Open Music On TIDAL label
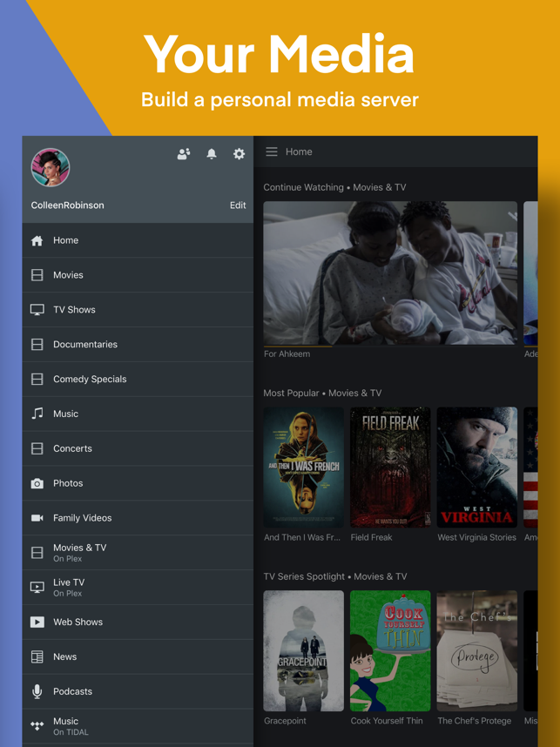This screenshot has width=560, height=747. tap(71, 726)
